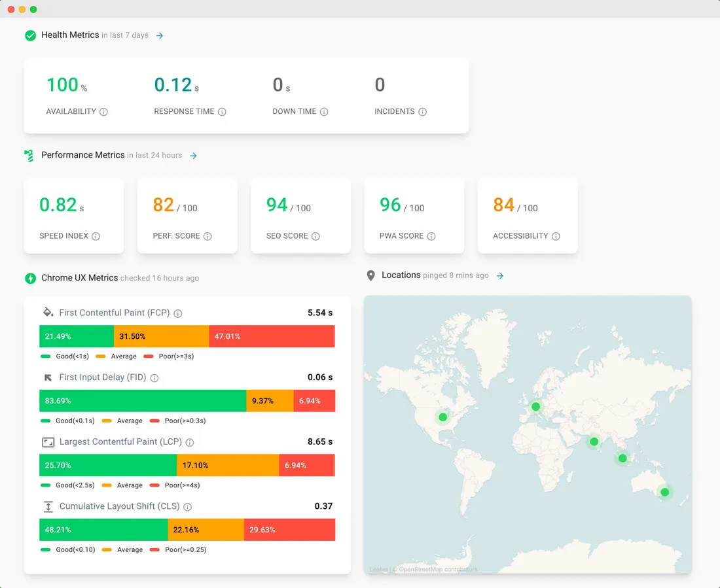Open Performance Metrics details via arrow

click(x=193, y=156)
